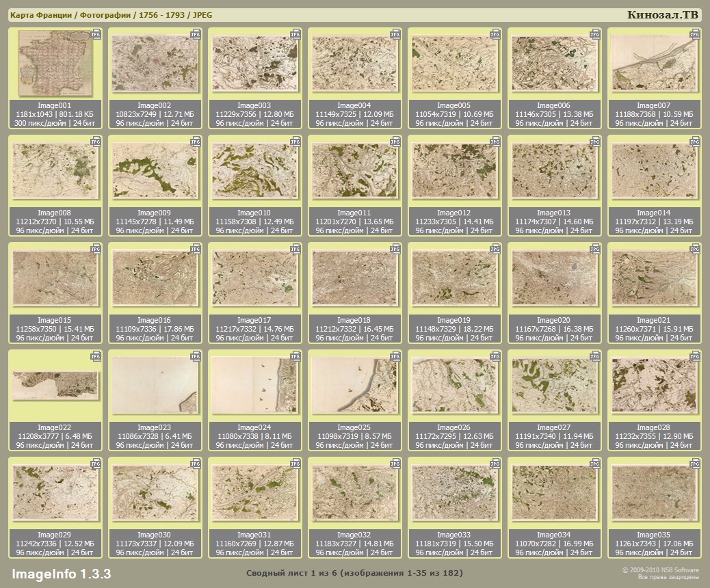Select the Image022 wide coastal map thumbnail
The height and width of the screenshot is (588, 710).
(x=55, y=386)
